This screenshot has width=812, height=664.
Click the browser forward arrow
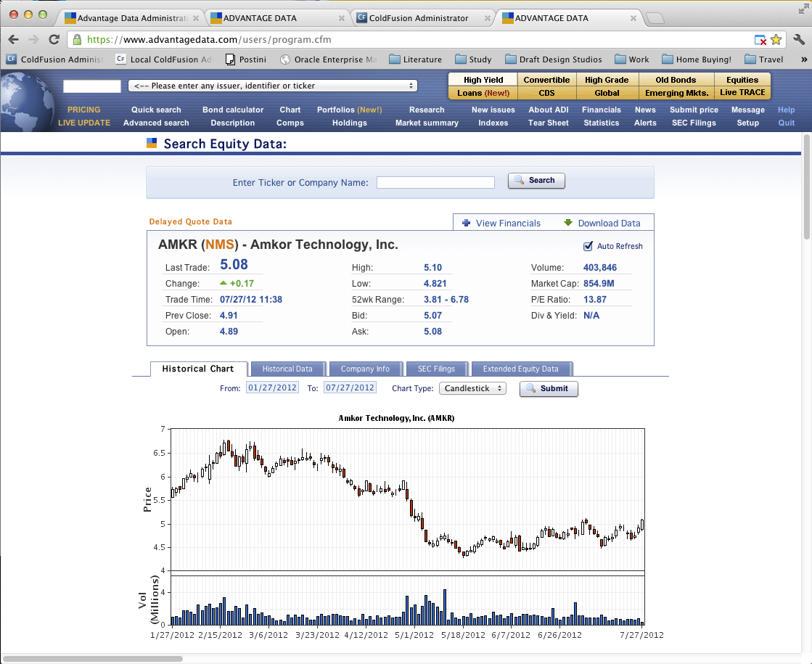[x=33, y=39]
